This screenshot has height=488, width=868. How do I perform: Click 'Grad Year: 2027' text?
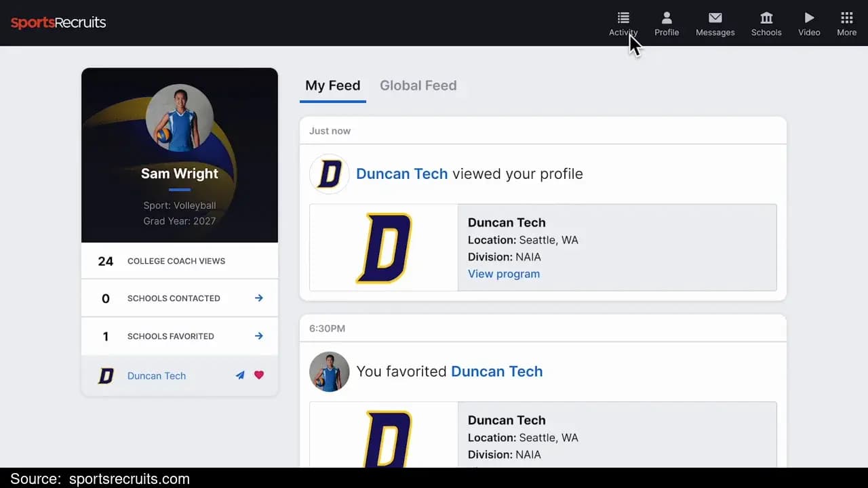pos(180,221)
